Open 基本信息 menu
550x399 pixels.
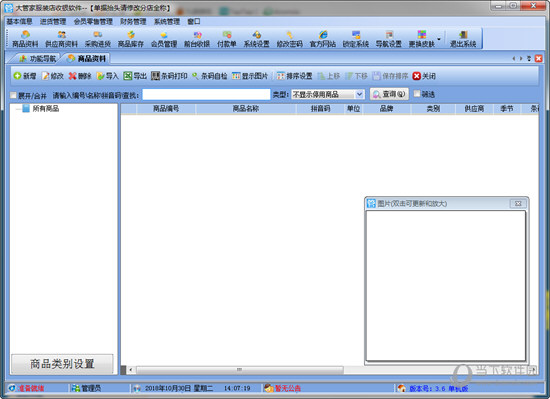click(x=19, y=21)
